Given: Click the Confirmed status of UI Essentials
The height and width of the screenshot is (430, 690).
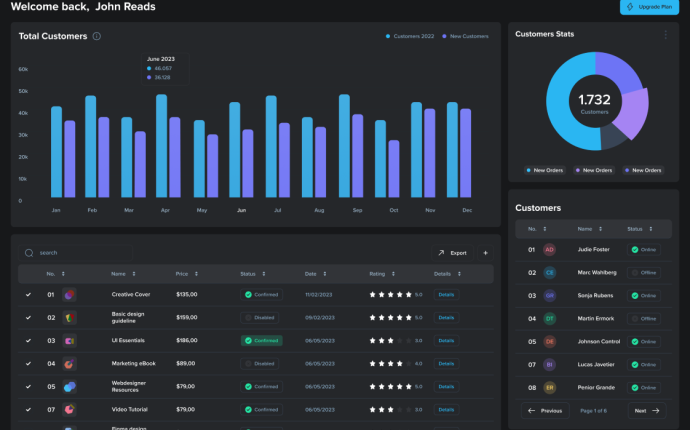Looking at the screenshot, I should click(262, 341).
